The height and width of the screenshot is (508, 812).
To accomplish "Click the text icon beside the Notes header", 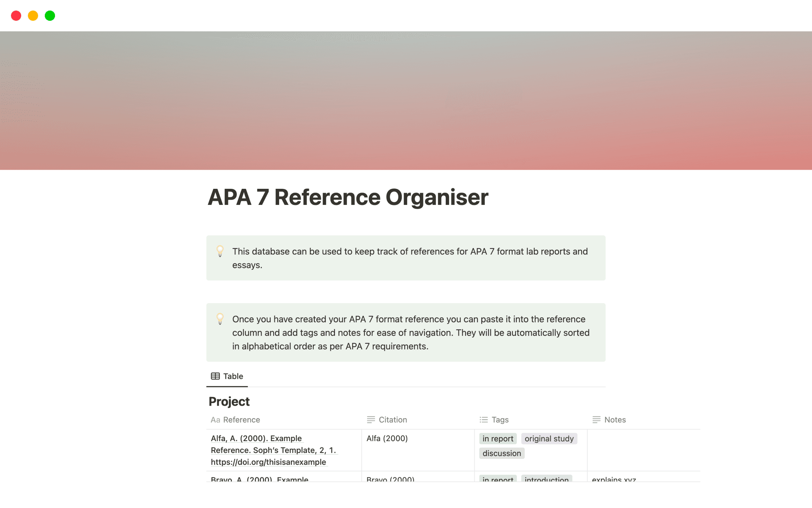I will [x=596, y=420].
